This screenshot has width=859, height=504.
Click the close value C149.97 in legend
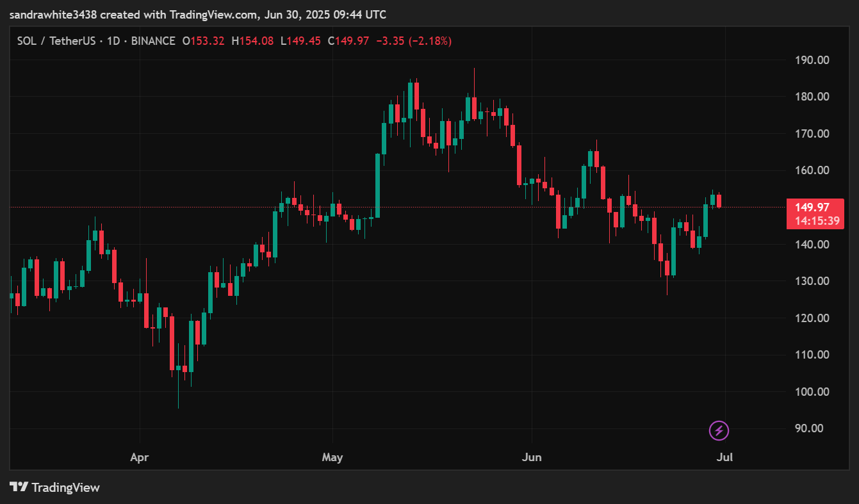coord(348,41)
